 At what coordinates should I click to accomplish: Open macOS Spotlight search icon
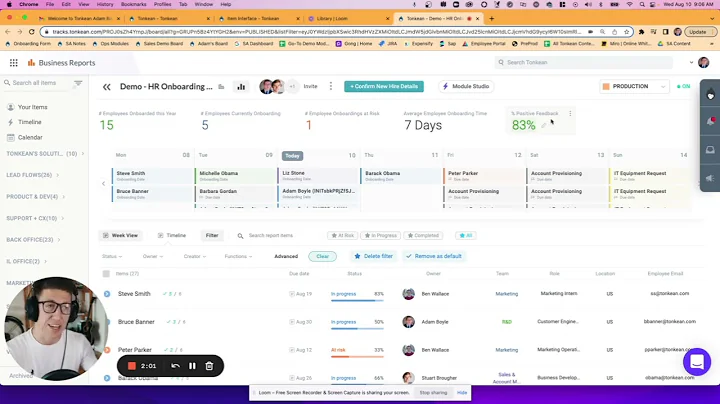tap(642, 5)
